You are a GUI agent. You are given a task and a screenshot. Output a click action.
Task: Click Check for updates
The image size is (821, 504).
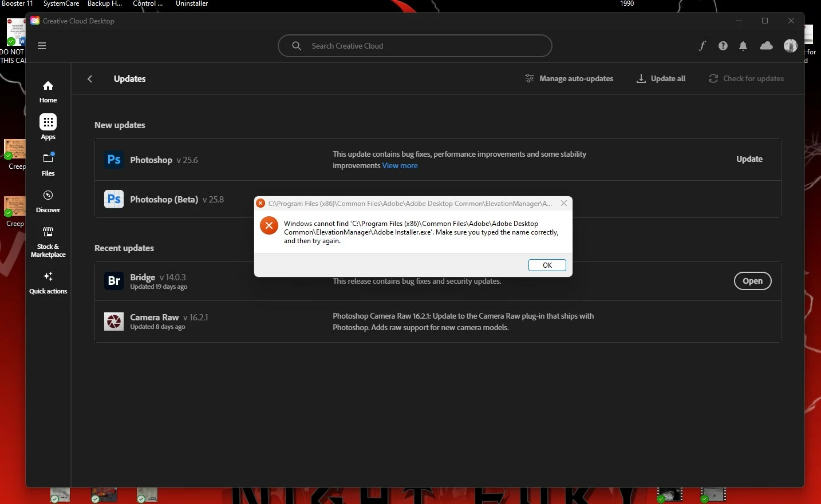coord(747,78)
